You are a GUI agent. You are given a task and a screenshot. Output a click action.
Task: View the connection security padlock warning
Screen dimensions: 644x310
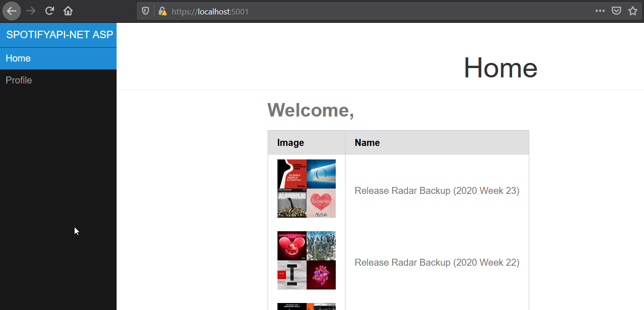click(x=162, y=11)
